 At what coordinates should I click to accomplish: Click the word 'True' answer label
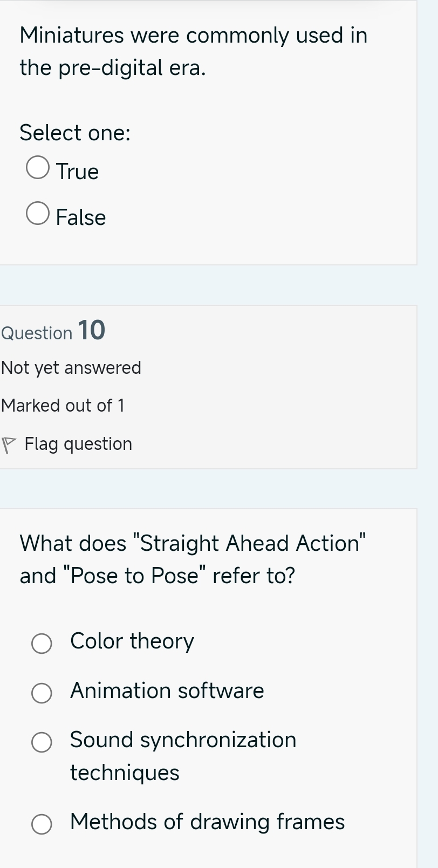coord(77,172)
